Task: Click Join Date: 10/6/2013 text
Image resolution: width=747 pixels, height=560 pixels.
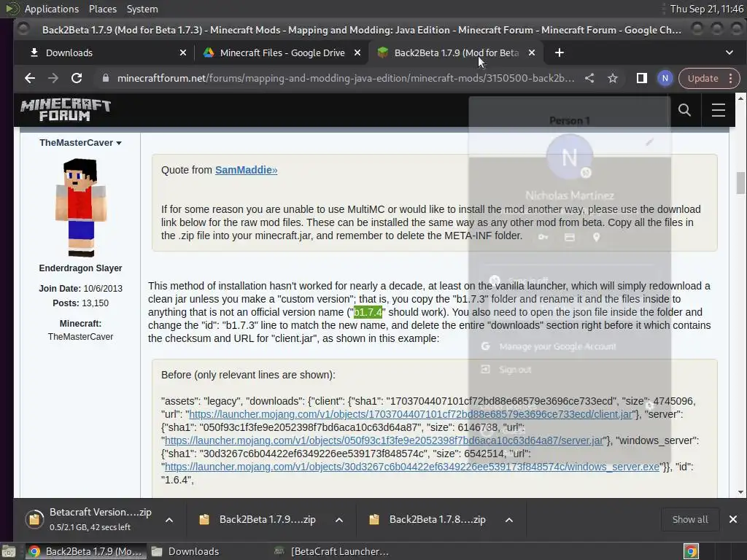Action: (80, 289)
